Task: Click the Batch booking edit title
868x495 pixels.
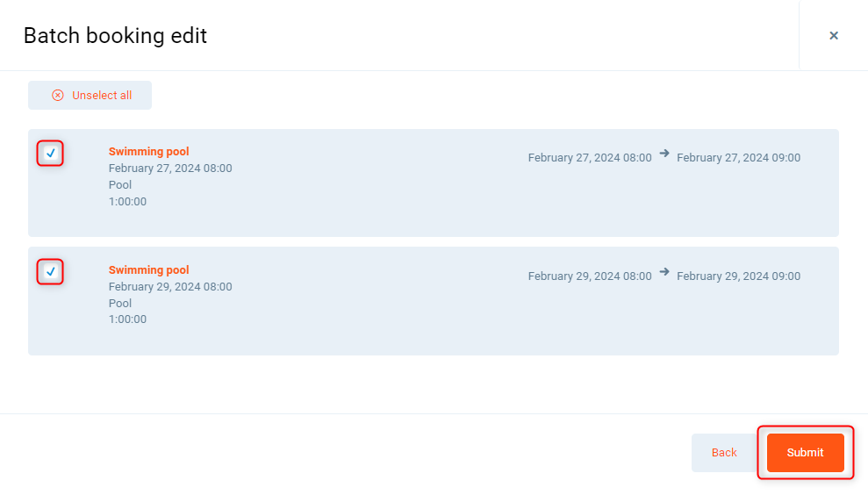Action: 115,36
